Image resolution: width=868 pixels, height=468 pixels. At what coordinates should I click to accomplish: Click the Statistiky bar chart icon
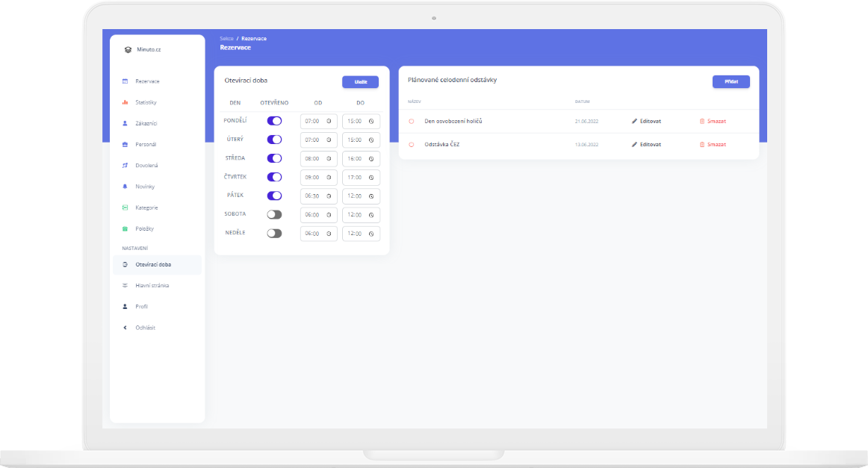[125, 102]
